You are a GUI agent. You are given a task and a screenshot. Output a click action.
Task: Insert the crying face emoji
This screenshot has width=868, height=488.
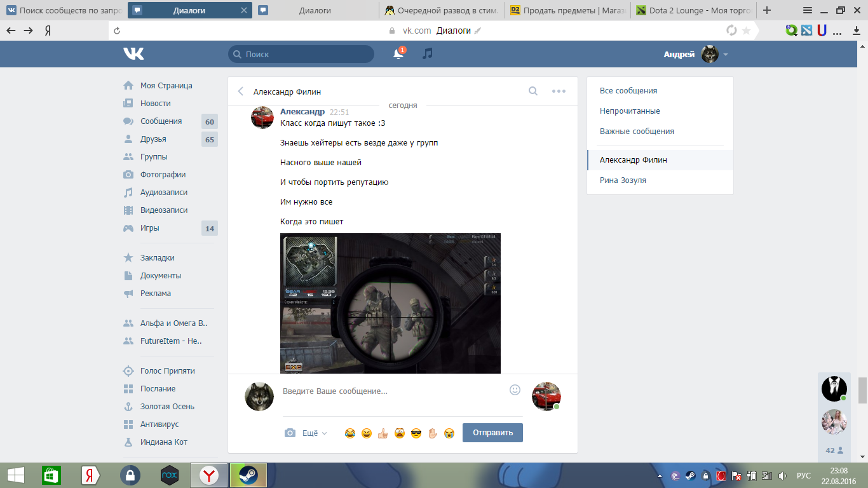pyautogui.click(x=449, y=433)
